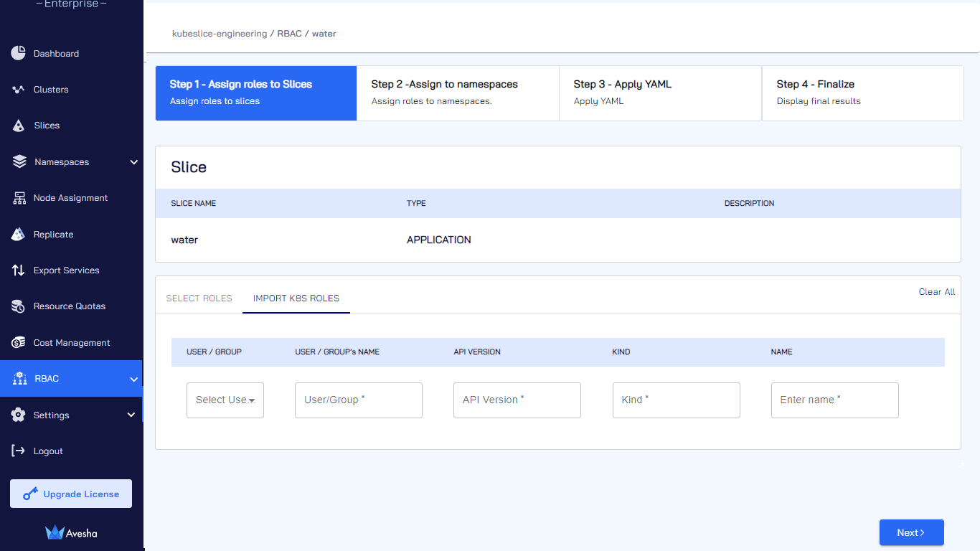Expand the Settings menu chevron
Image resolution: width=980 pixels, height=551 pixels.
pyautogui.click(x=131, y=415)
